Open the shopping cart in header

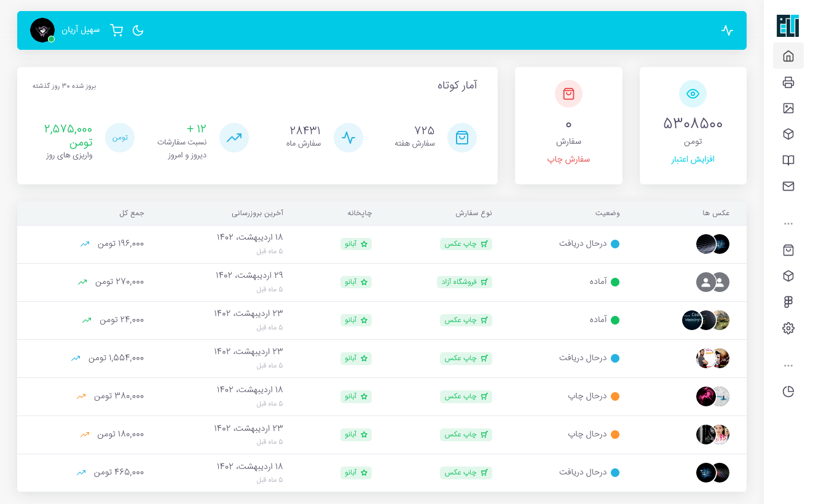(x=117, y=30)
